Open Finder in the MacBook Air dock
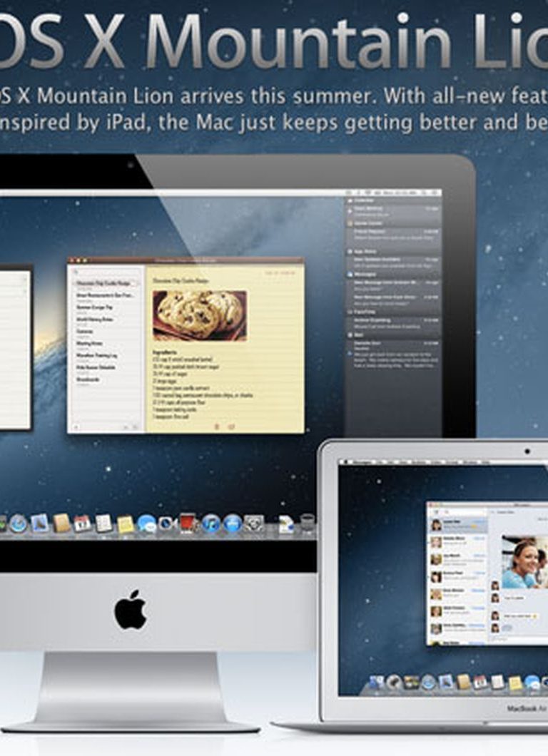 pyautogui.click(x=376, y=683)
